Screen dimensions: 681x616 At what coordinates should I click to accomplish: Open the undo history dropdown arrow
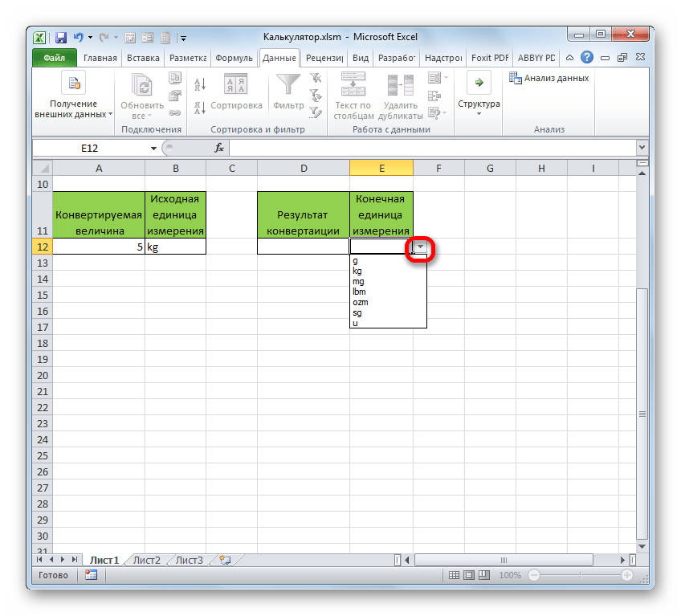pyautogui.click(x=90, y=38)
